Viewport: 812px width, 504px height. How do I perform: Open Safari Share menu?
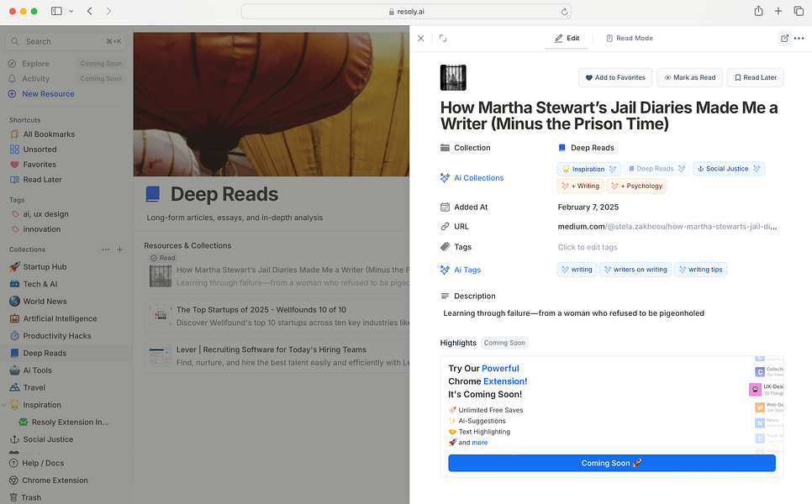point(759,11)
